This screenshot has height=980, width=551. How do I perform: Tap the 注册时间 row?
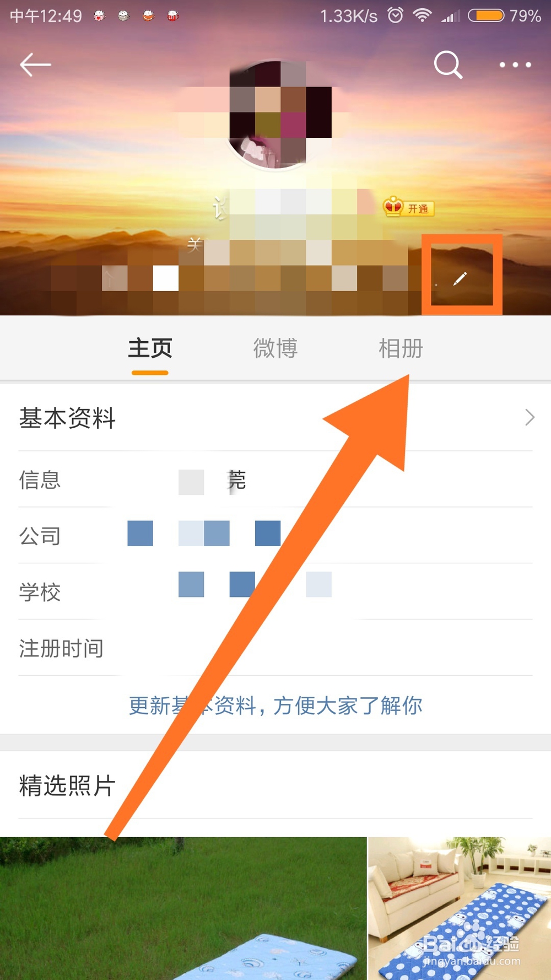(275, 648)
